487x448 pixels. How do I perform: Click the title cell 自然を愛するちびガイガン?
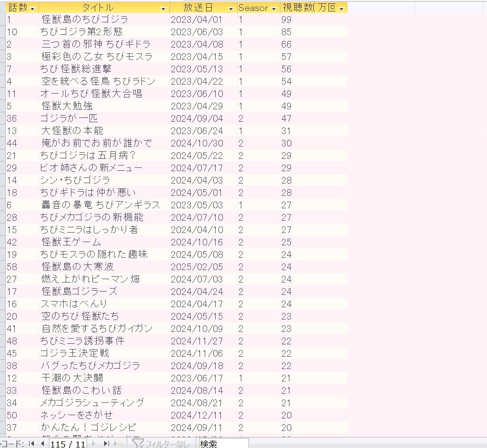[104, 329]
